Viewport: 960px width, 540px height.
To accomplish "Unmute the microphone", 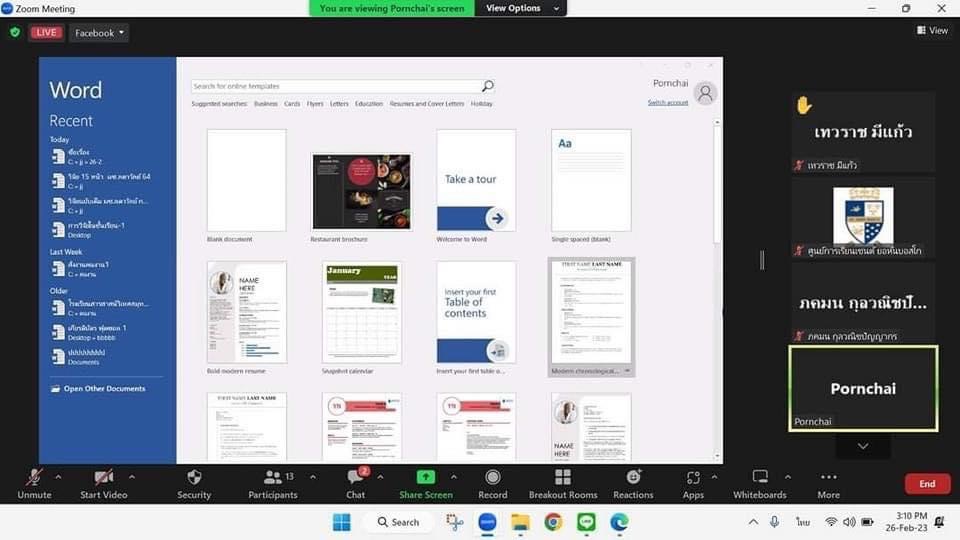I will click(x=34, y=478).
